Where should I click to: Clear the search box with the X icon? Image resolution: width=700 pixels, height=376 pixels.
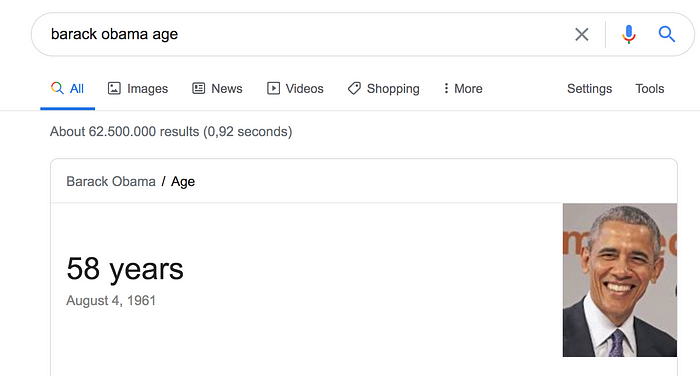pyautogui.click(x=581, y=34)
